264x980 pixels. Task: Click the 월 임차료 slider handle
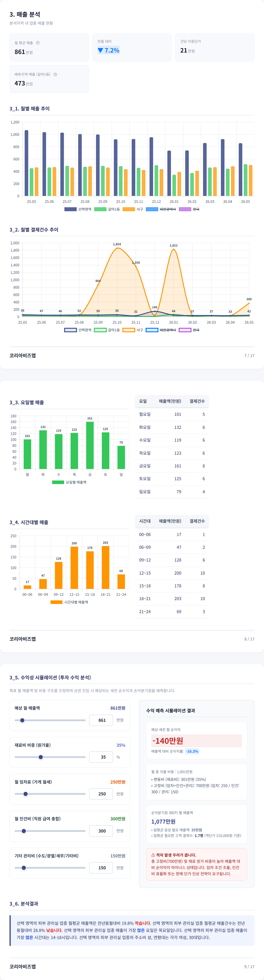[x=26, y=794]
